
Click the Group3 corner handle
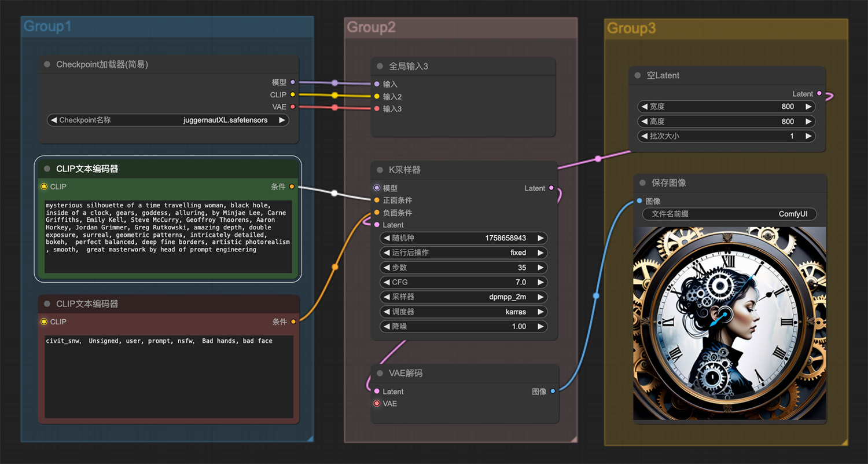coord(845,443)
